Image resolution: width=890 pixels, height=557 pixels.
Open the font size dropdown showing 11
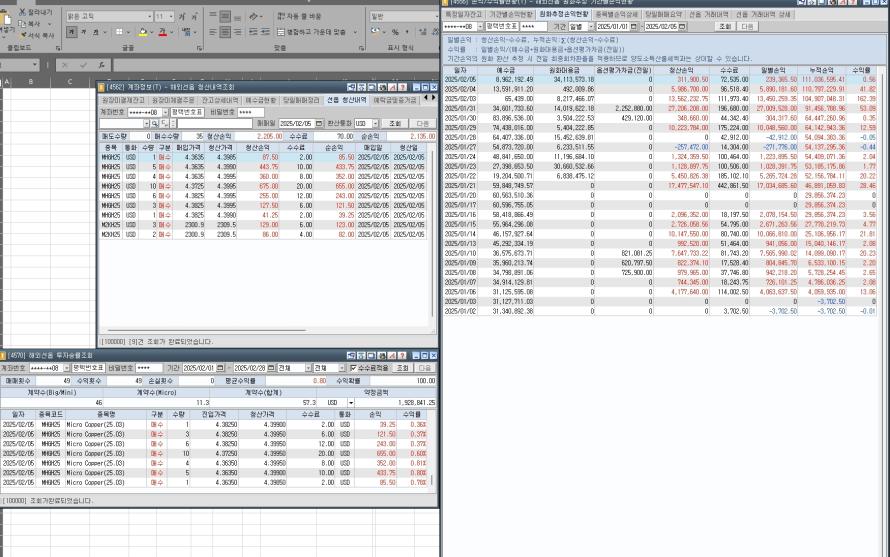coord(171,16)
